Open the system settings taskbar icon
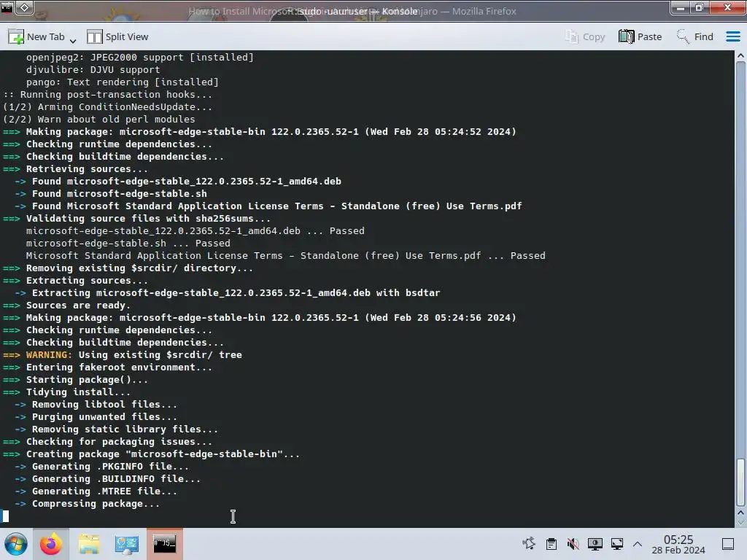747x560 pixels. click(x=127, y=544)
